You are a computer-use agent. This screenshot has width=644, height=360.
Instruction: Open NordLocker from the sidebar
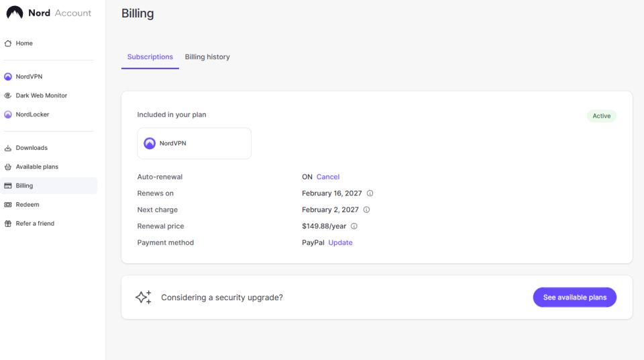(x=48, y=114)
